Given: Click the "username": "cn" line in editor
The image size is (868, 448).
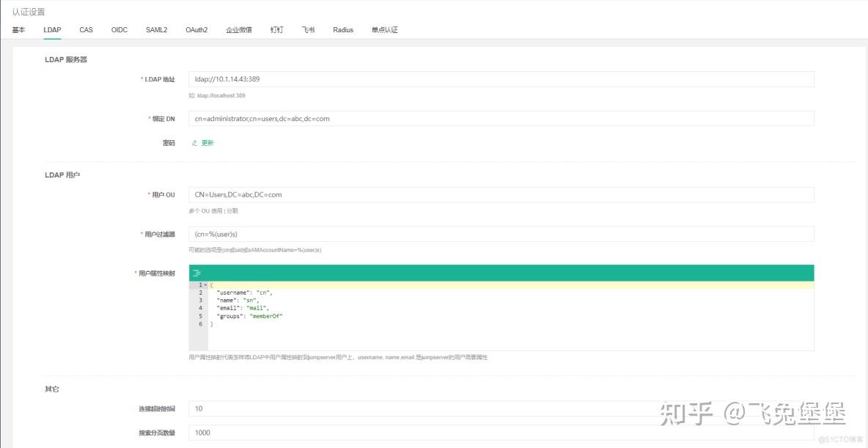Looking at the screenshot, I should tap(246, 293).
